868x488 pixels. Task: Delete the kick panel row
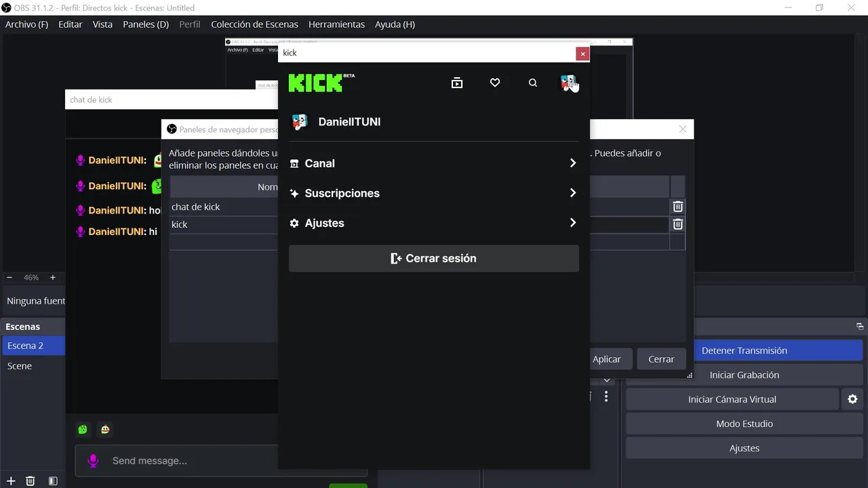677,224
